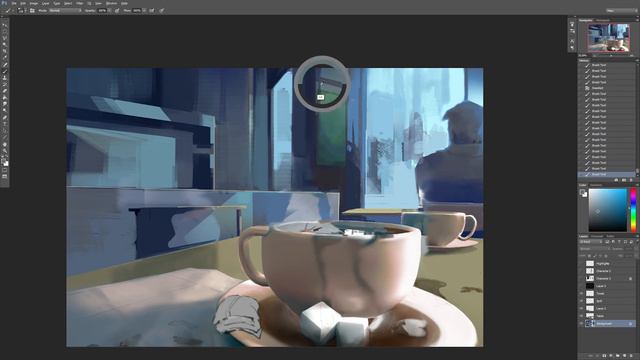The width and height of the screenshot is (640, 360).
Task: Select the Dodge tool
Action: click(5, 111)
